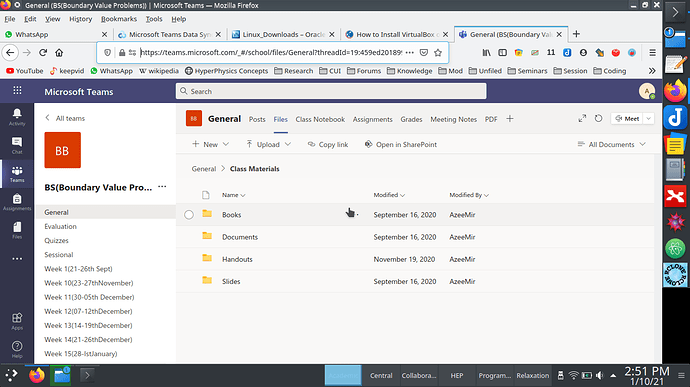
Task: Switch to the Grades tab
Action: click(411, 119)
